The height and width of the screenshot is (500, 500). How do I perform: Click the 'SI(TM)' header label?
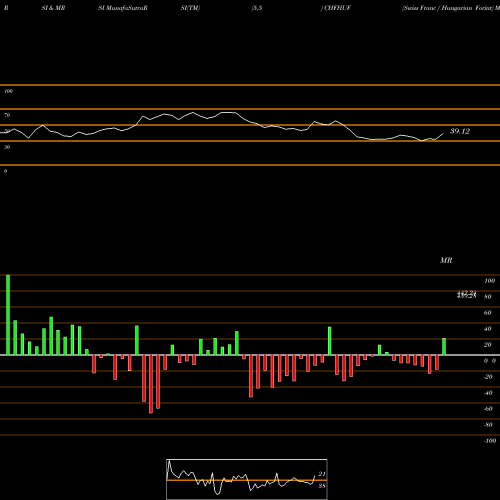[190, 8]
